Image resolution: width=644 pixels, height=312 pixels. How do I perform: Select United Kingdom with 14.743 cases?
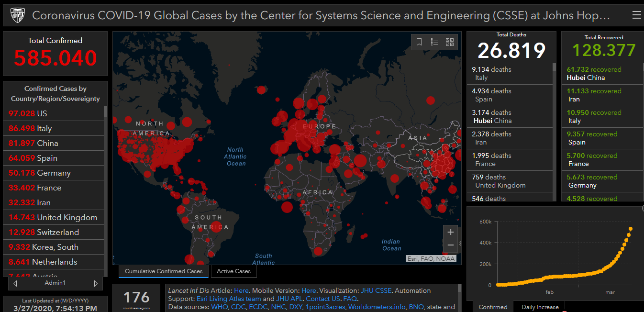[x=53, y=217]
